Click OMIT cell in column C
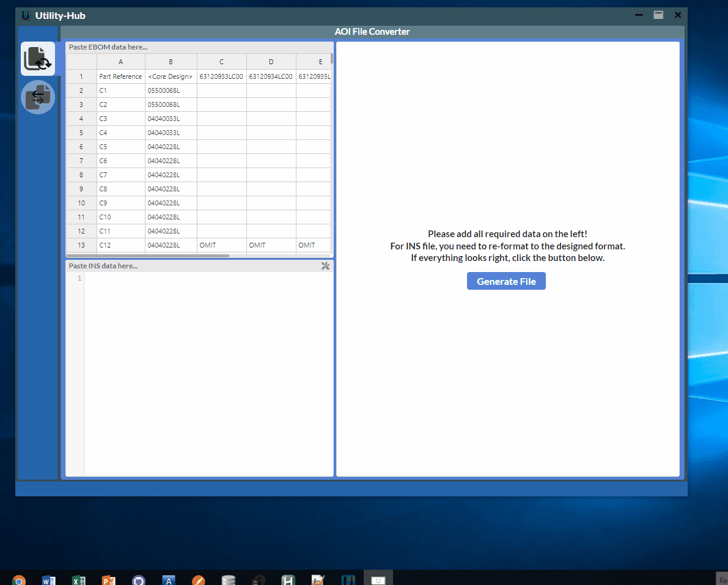Viewport: 728px width, 585px height. coord(221,245)
